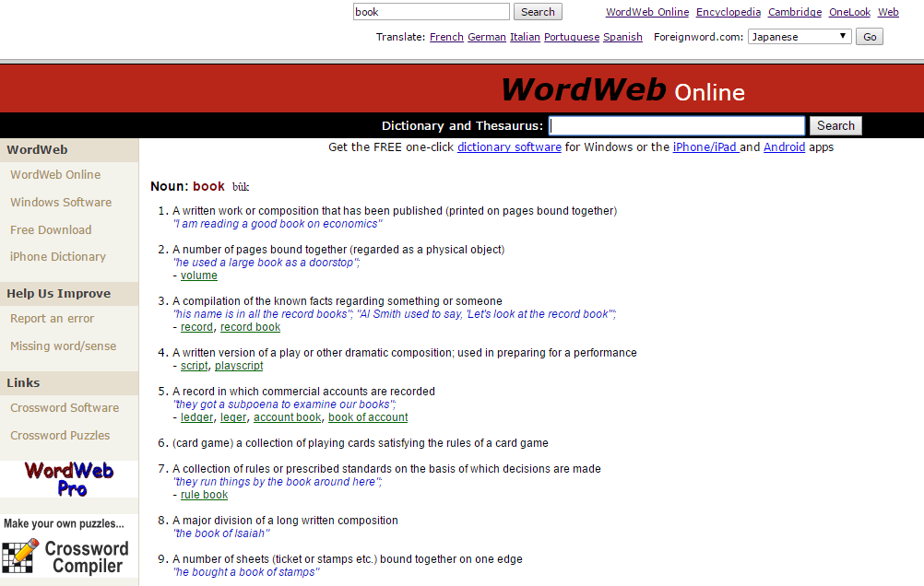Click the 'account book' synonym link
Viewport: 924px width, 586px height.
[287, 417]
